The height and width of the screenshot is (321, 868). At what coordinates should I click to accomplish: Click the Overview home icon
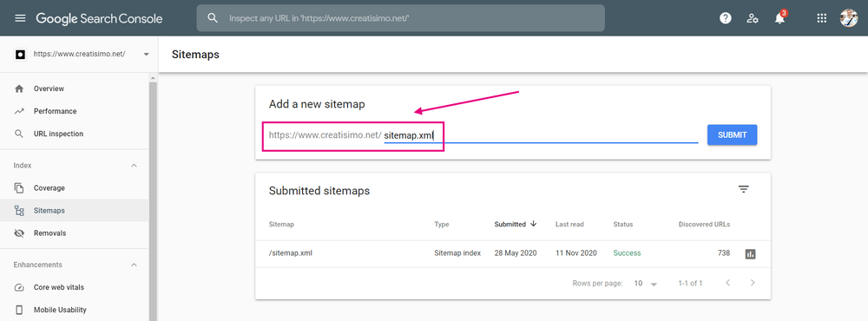point(19,88)
